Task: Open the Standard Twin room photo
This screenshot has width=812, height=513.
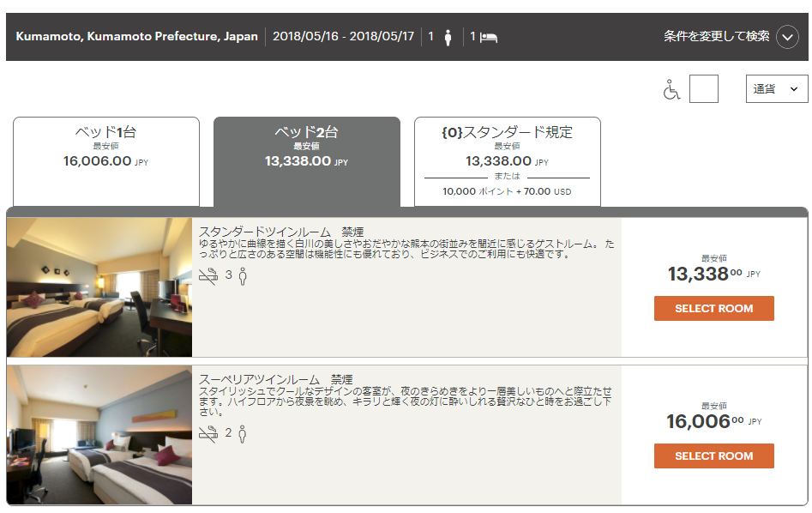Action: [x=99, y=287]
